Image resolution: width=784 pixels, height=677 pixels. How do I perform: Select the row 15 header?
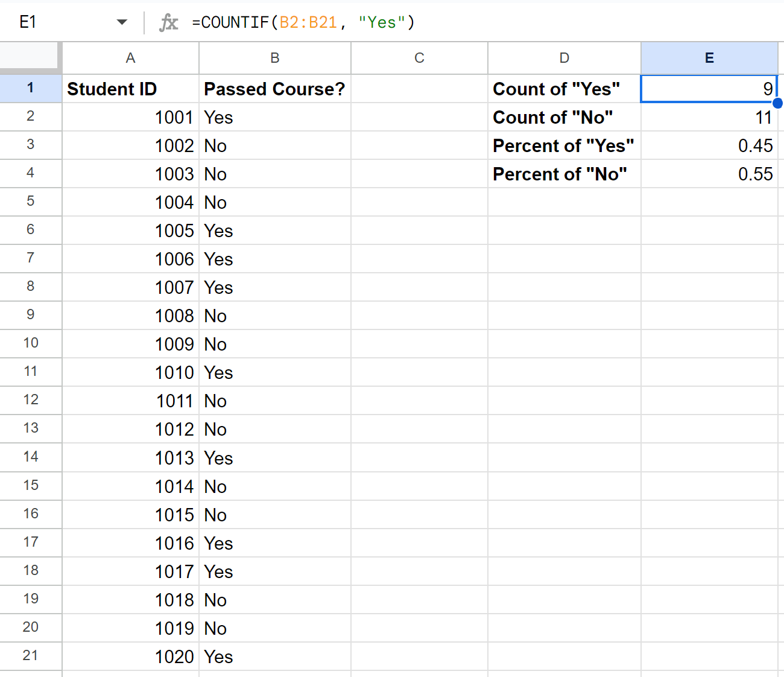tap(31, 486)
